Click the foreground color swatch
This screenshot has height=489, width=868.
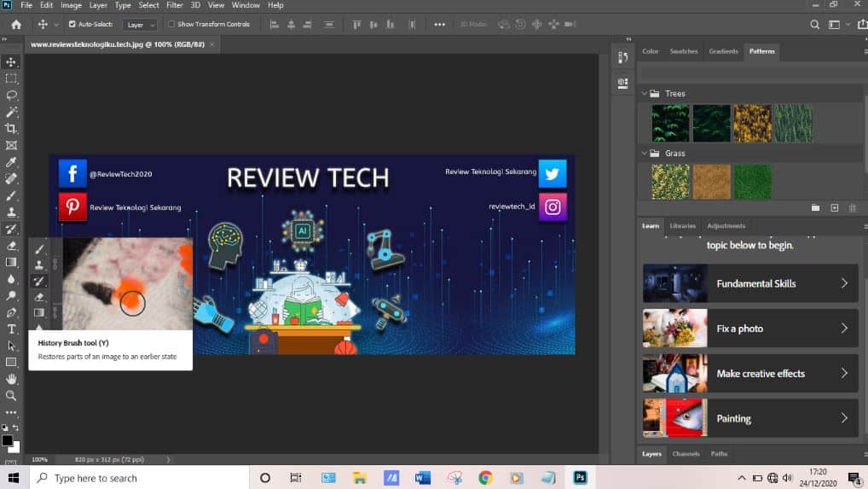(8, 440)
